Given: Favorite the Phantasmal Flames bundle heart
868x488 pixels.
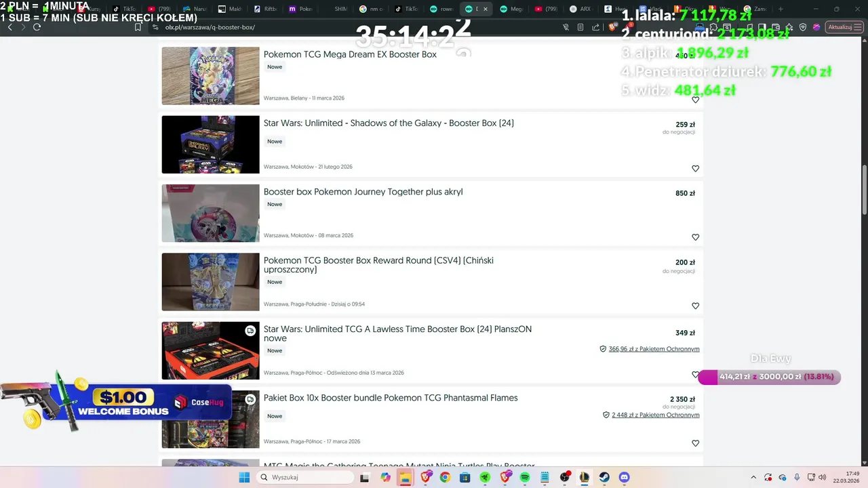Looking at the screenshot, I should pos(695,443).
